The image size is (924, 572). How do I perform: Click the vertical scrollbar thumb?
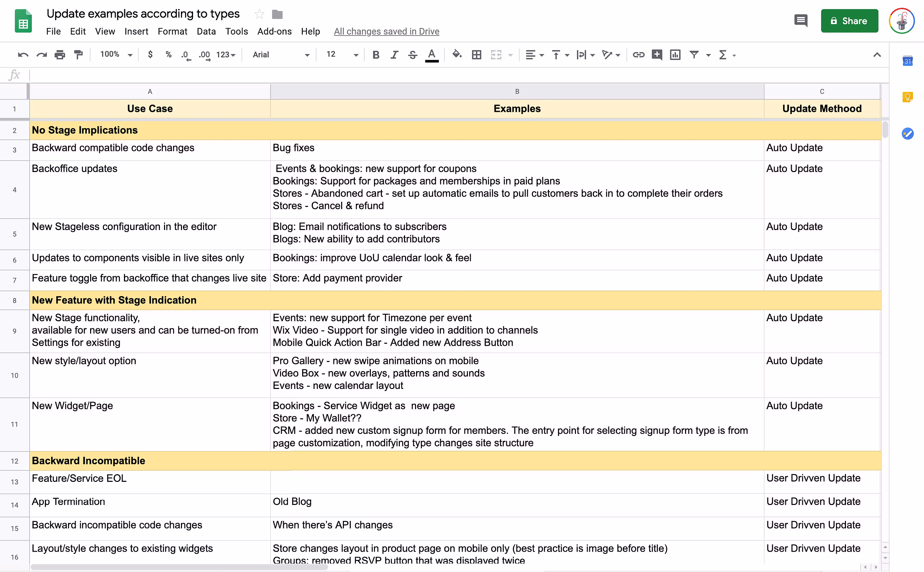point(885,130)
